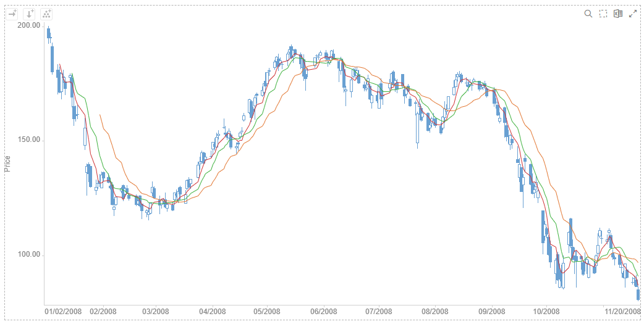Click the 150.00 price axis label
This screenshot has height=324, width=644.
click(29, 140)
